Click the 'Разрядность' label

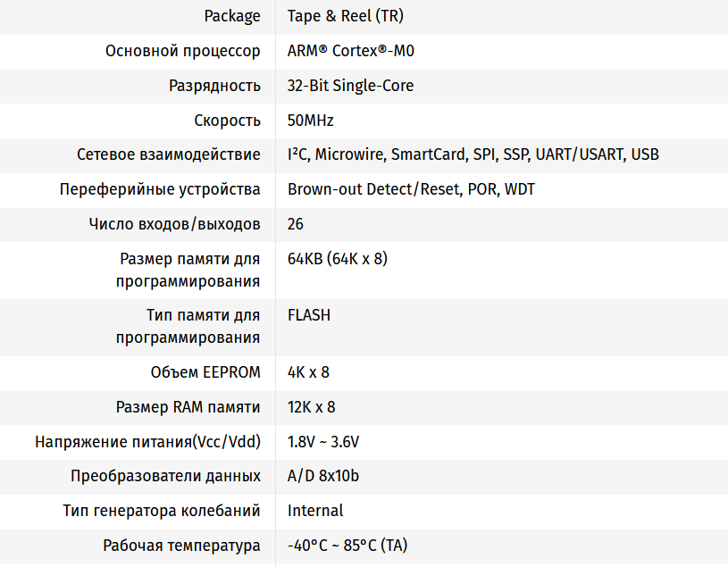point(214,86)
